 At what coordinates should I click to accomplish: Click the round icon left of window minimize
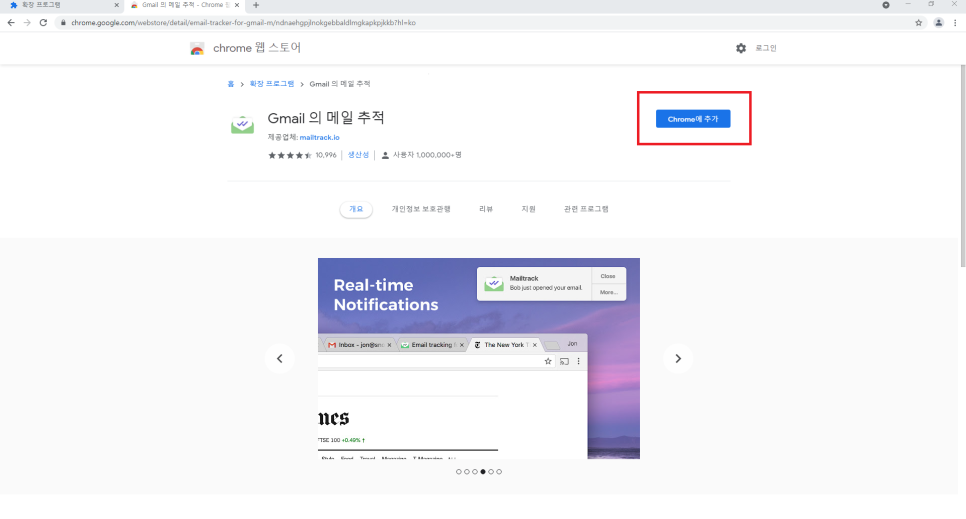[x=886, y=5]
